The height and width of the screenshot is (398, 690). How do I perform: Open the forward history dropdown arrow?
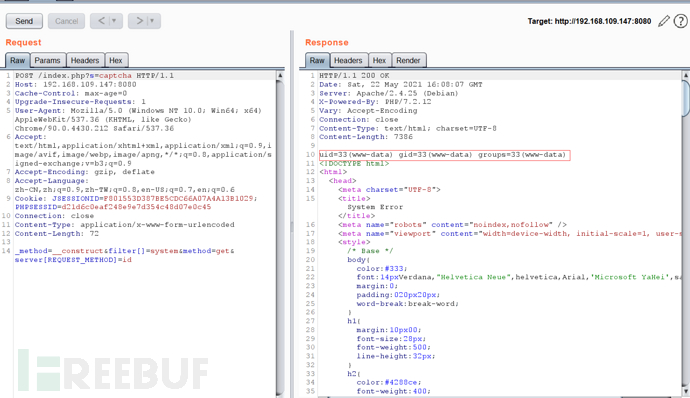152,21
